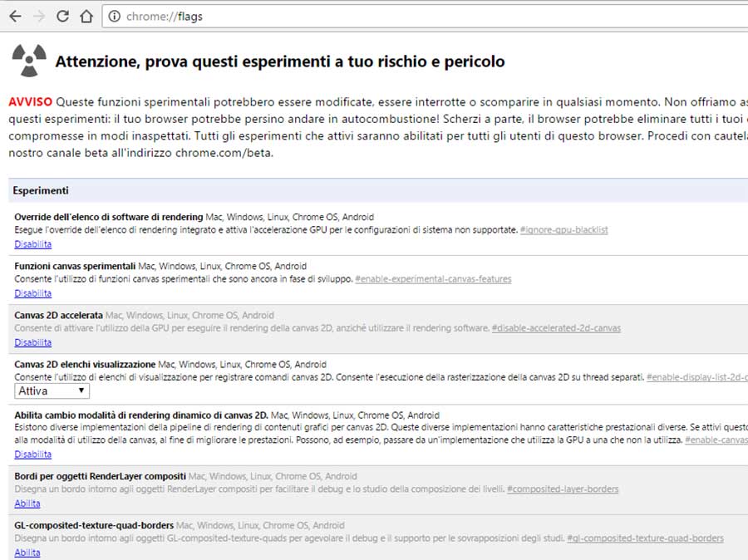Open the #enable-canvas anchor link

(716, 440)
